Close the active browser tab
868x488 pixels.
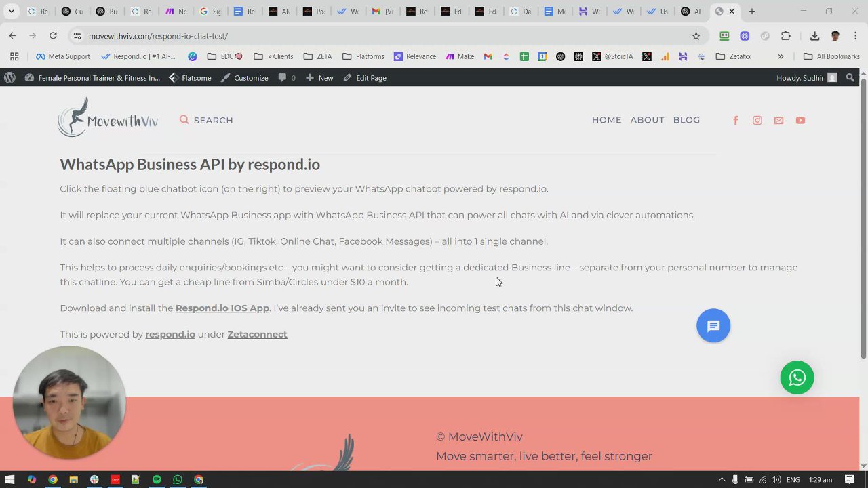point(732,12)
